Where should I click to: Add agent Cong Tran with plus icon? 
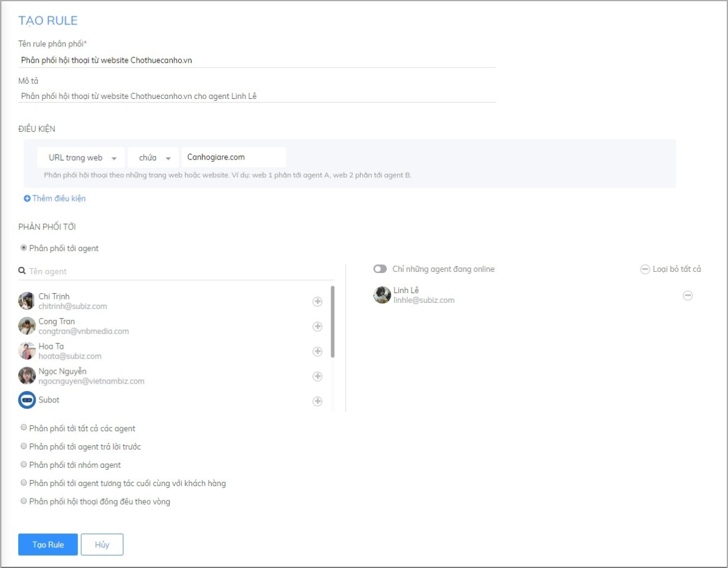pos(317,326)
